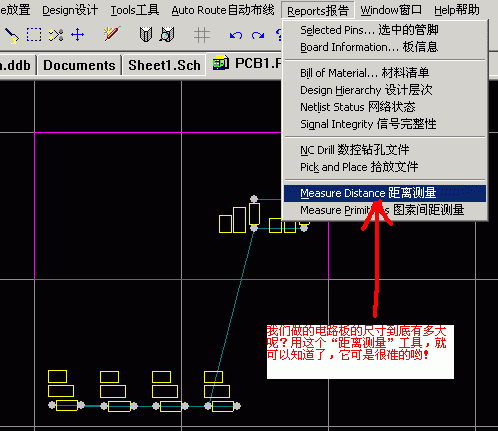This screenshot has width=498, height=431.
Task: Open the Tools工具 menu
Action: tap(135, 10)
